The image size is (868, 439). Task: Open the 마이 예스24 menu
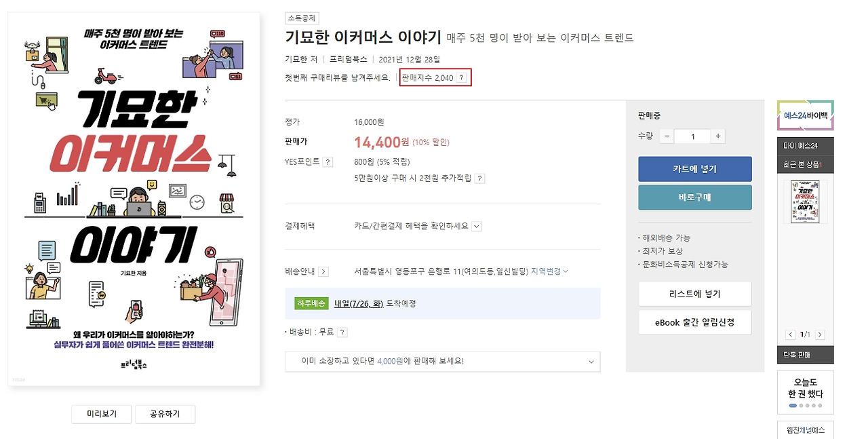click(x=805, y=147)
